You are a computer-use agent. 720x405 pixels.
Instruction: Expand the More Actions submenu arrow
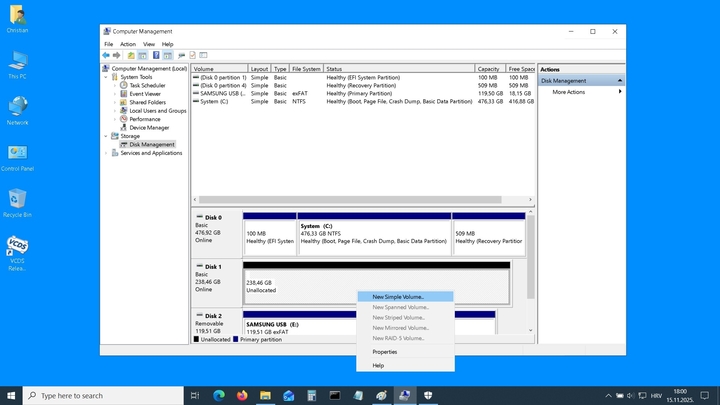(x=619, y=92)
